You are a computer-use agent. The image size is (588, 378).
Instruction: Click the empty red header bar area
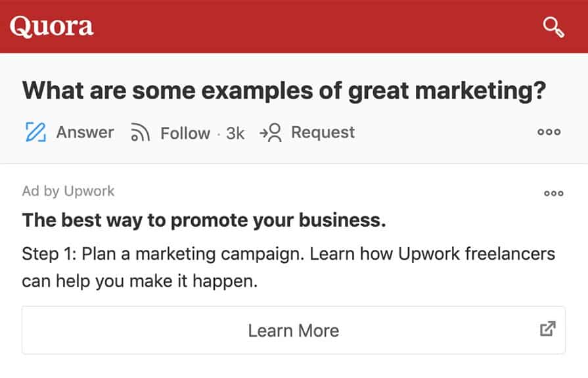(x=315, y=26)
